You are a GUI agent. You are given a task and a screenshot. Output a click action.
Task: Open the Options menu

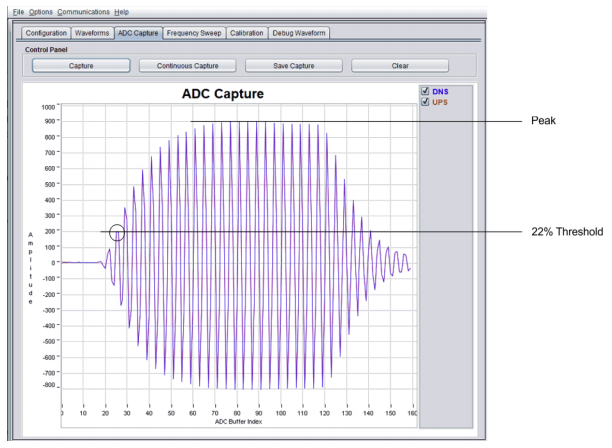tap(41, 11)
